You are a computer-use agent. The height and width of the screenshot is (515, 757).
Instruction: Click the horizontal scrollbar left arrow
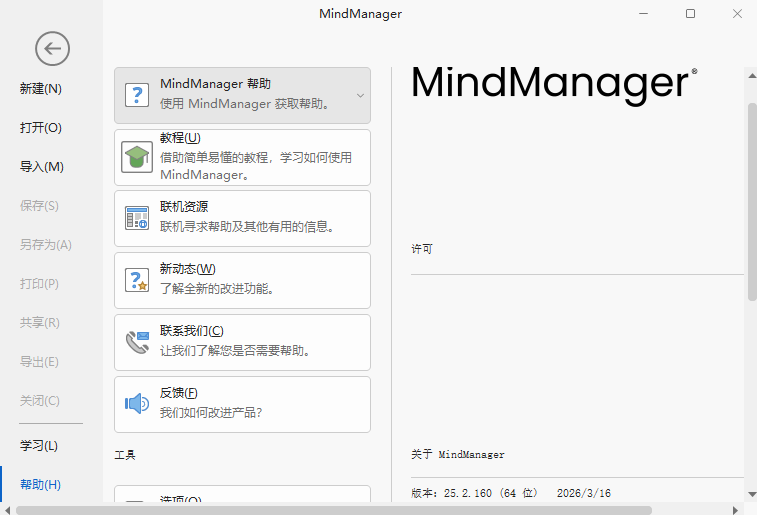click(x=7, y=510)
